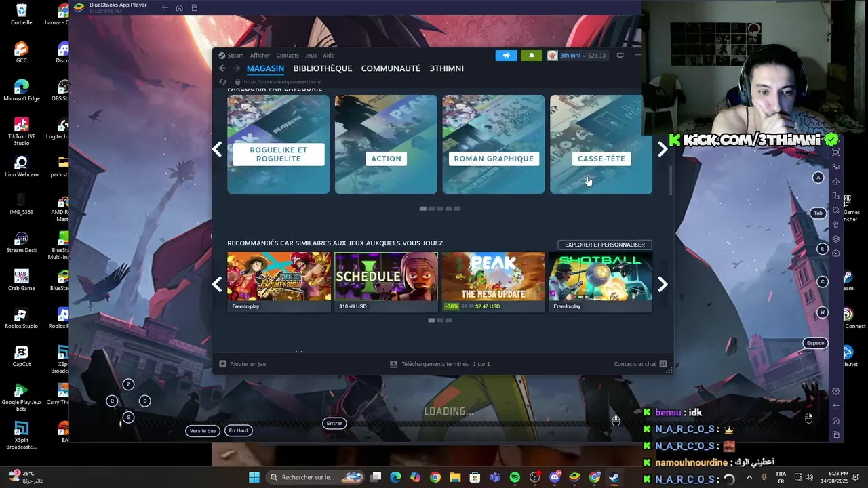Open Iriun Webcam desktop shortcut

[21, 167]
